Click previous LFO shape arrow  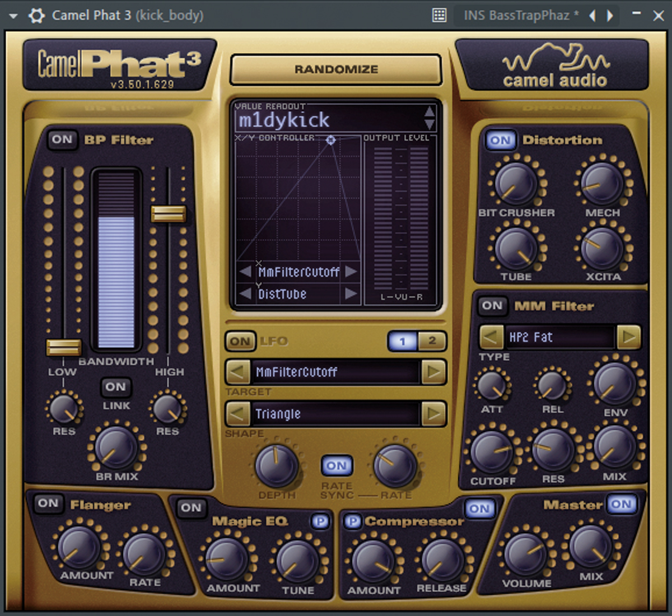pyautogui.click(x=237, y=414)
